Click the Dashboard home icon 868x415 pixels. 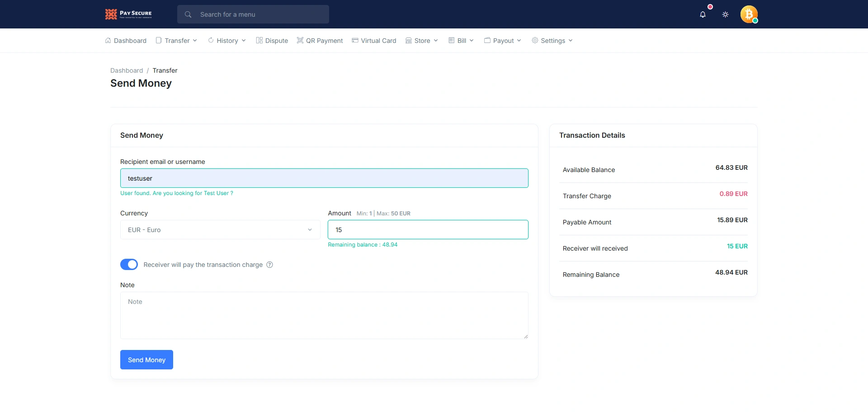pyautogui.click(x=108, y=40)
